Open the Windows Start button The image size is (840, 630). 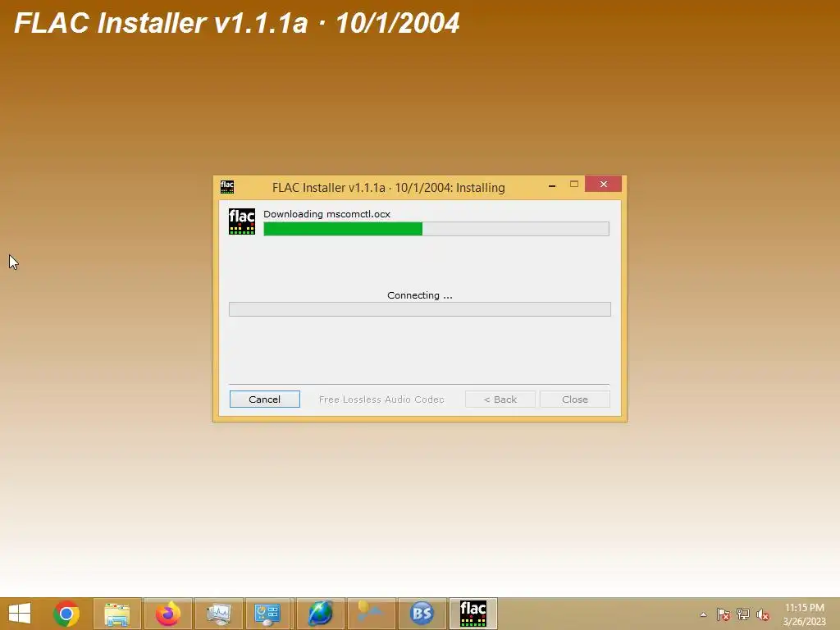(x=20, y=614)
